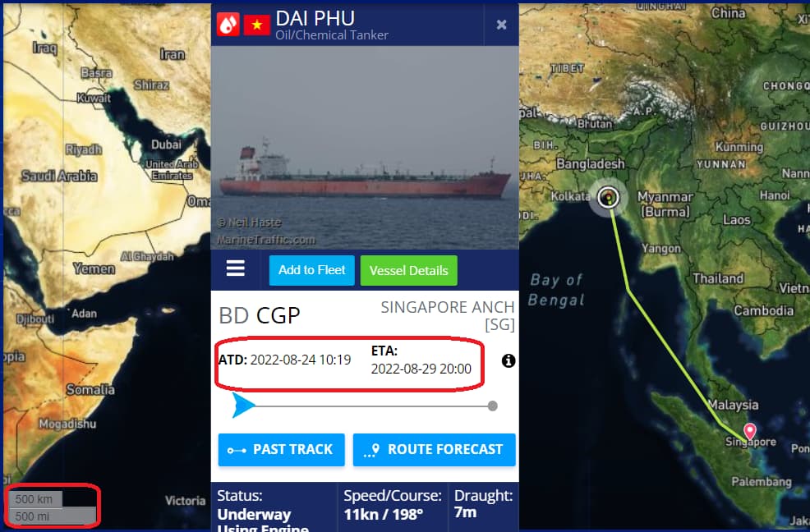Click the tanker vessel type icon

pos(228,24)
